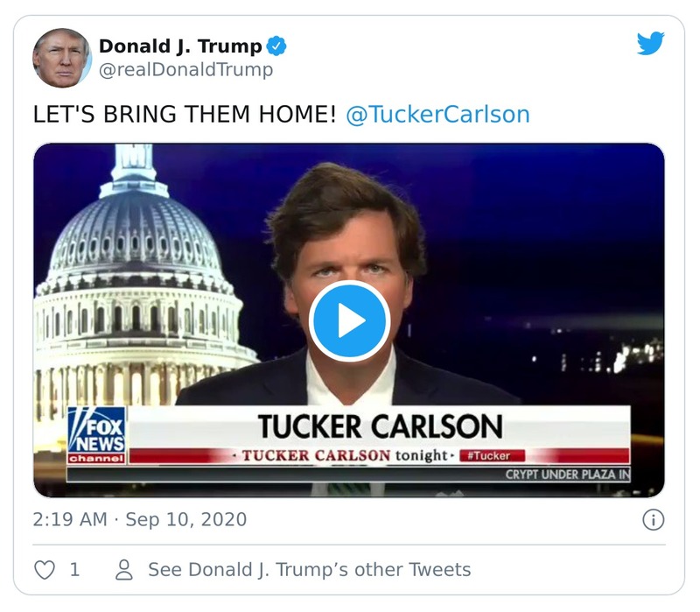Click the person silhouette icon in the footer

(122, 568)
